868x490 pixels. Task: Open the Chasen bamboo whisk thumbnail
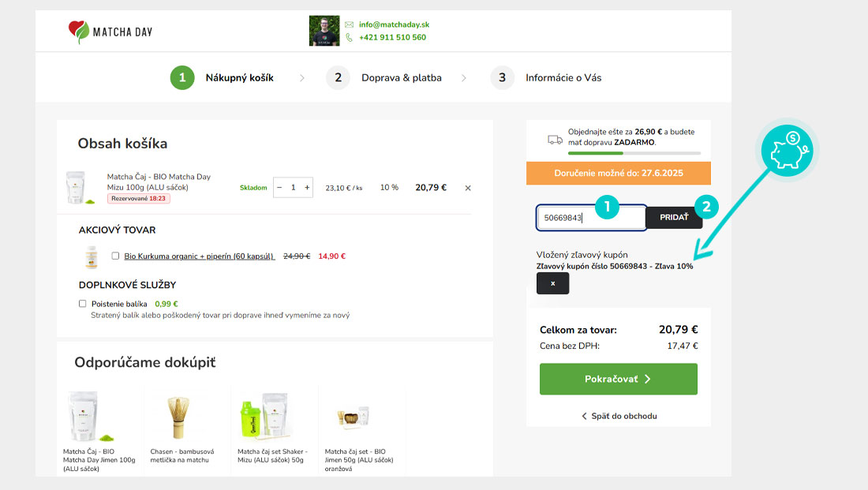pos(180,417)
